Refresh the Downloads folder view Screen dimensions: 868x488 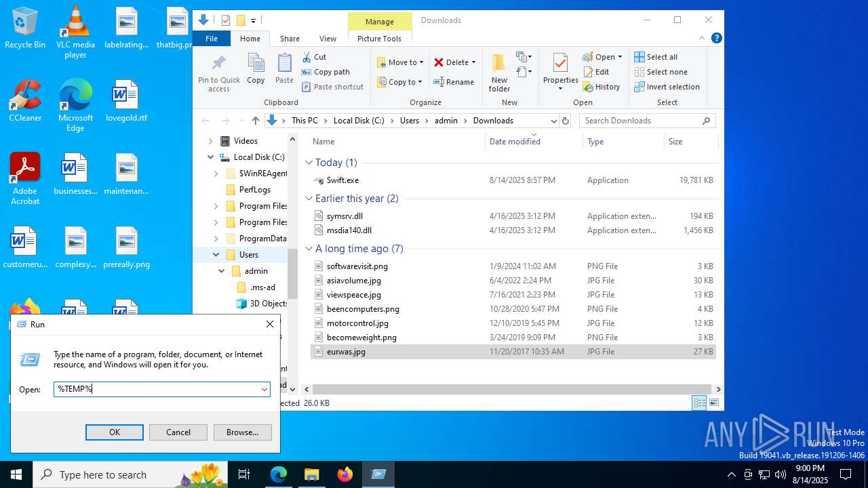pos(566,121)
